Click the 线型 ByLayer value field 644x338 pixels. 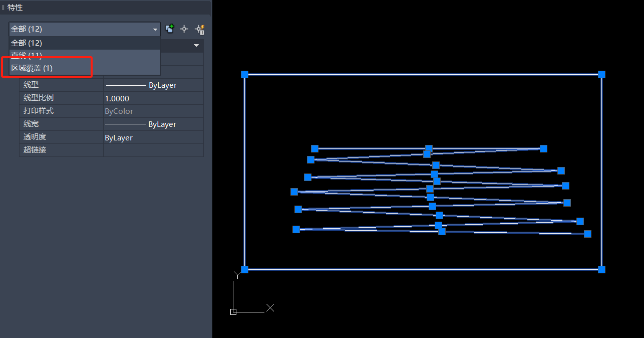click(153, 85)
